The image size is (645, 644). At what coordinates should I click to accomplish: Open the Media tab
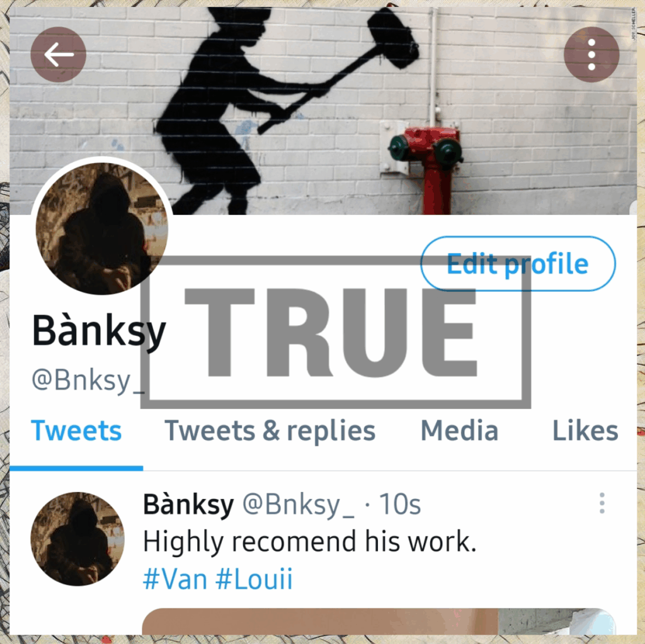[459, 431]
